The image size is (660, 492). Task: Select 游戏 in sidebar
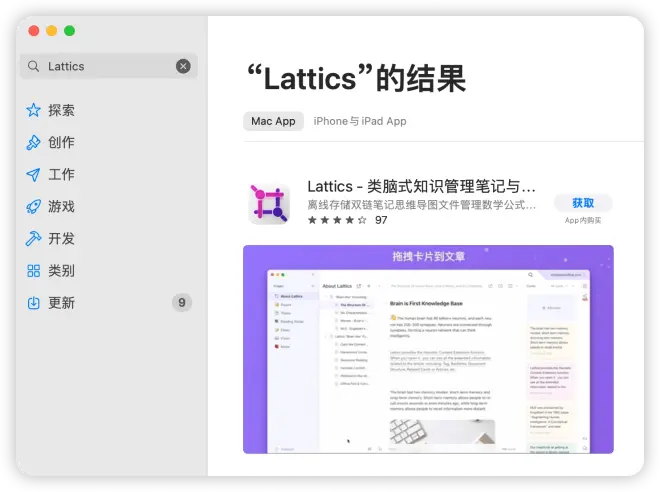click(x=61, y=206)
